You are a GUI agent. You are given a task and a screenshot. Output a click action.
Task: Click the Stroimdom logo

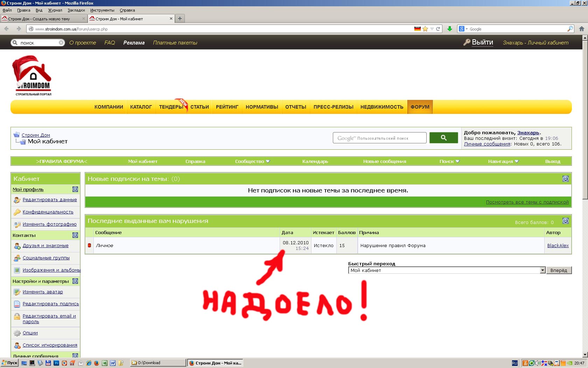tap(33, 75)
